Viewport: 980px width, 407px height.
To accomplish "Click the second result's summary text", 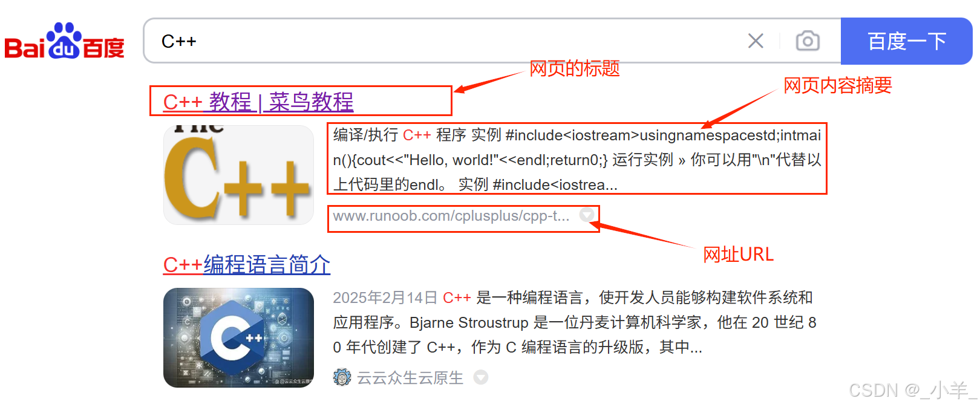I will pyautogui.click(x=575, y=322).
